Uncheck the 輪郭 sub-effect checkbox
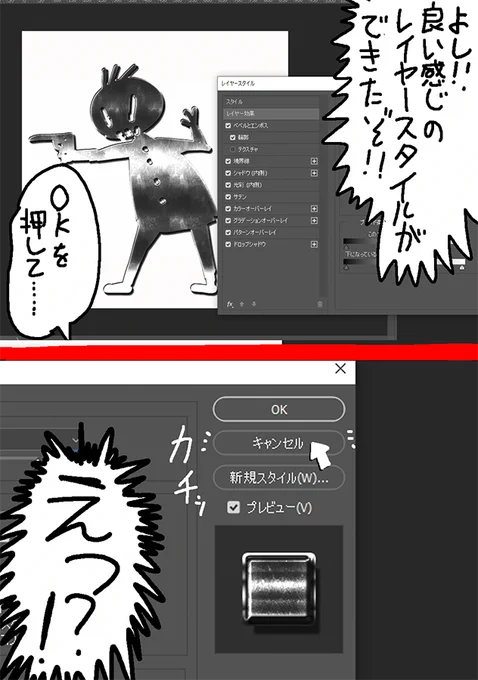Screen dimensions: 478x680 point(232,137)
